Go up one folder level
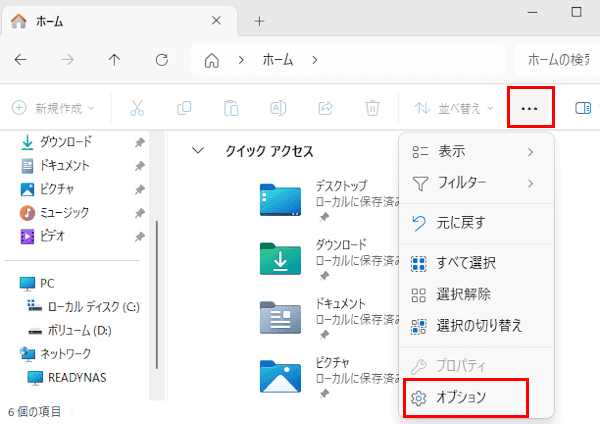The height and width of the screenshot is (424, 600). [x=114, y=60]
